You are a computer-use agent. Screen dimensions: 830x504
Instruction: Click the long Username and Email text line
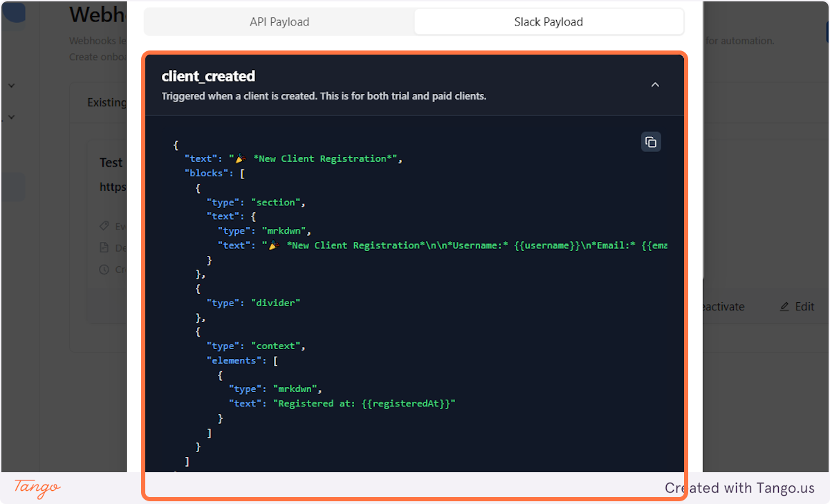click(x=443, y=245)
